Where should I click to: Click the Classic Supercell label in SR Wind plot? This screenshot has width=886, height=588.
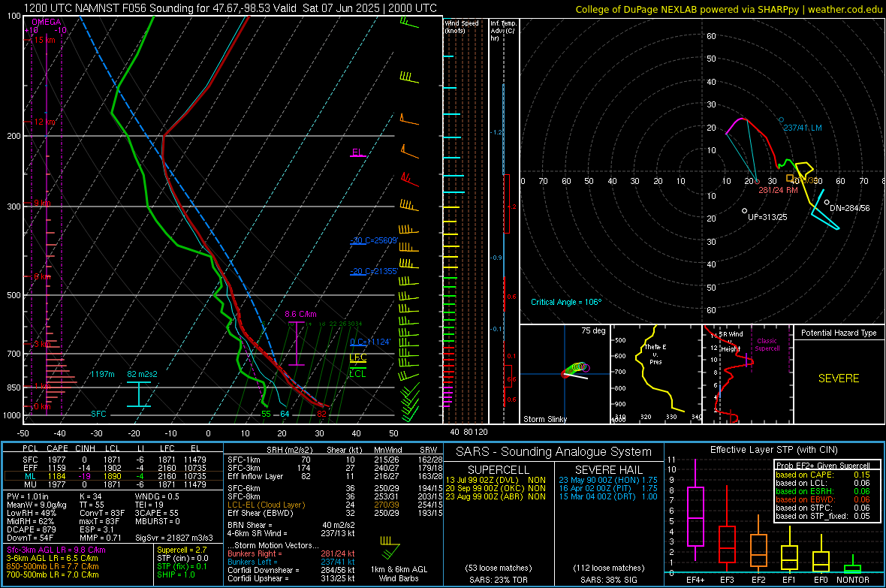pos(767,345)
